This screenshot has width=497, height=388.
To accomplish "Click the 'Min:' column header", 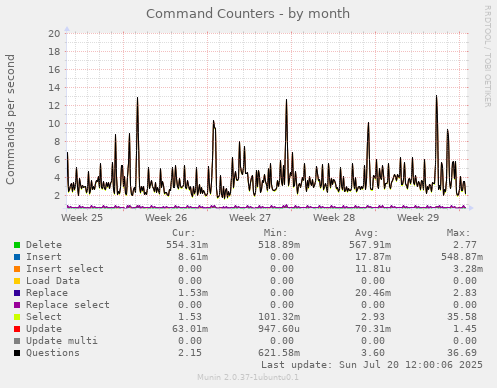I will click(275, 233).
